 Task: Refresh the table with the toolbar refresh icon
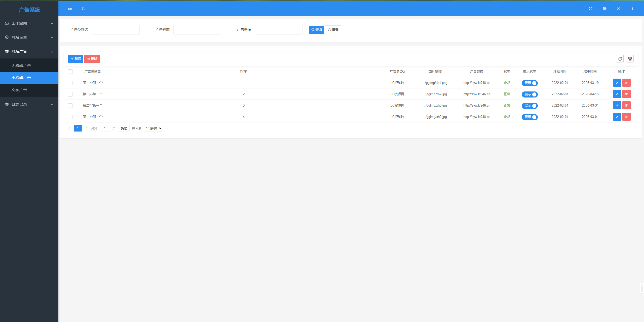click(x=620, y=59)
